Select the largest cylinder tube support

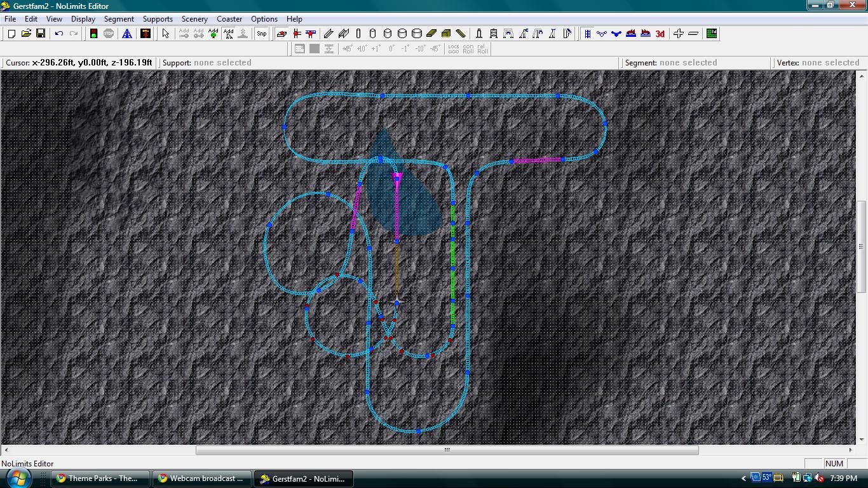pos(417,34)
